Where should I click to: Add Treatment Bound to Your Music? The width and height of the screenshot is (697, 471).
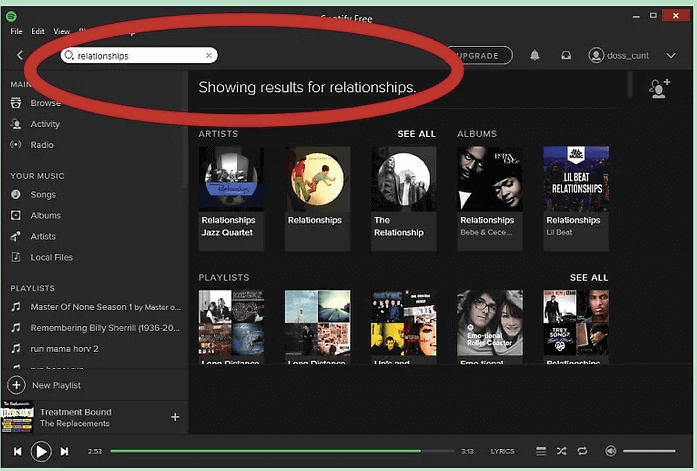point(175,417)
